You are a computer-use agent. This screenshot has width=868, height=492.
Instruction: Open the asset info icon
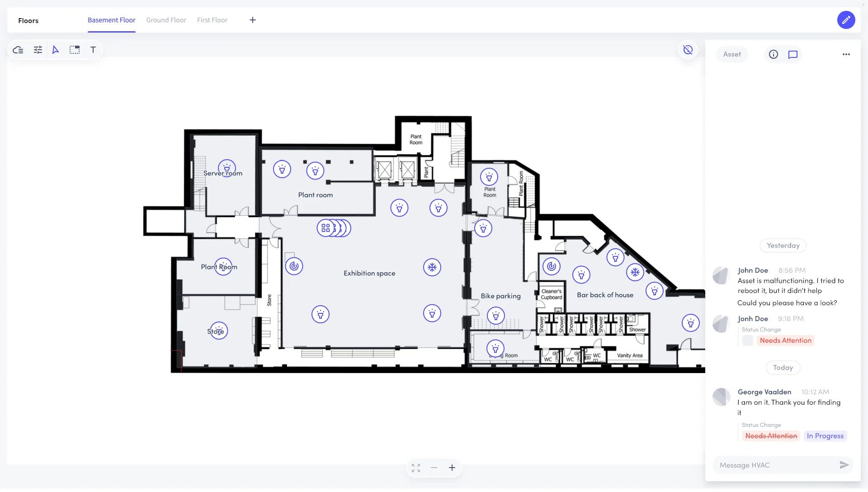coord(774,54)
